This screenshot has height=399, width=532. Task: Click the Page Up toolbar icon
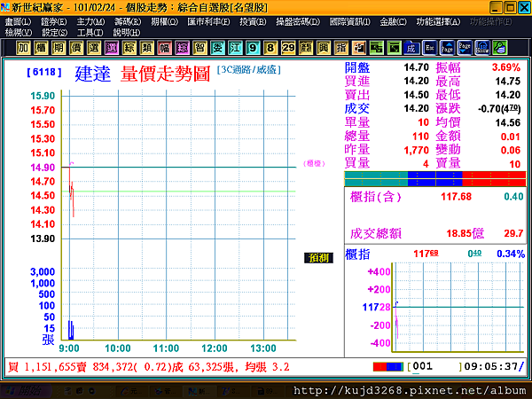[447, 48]
